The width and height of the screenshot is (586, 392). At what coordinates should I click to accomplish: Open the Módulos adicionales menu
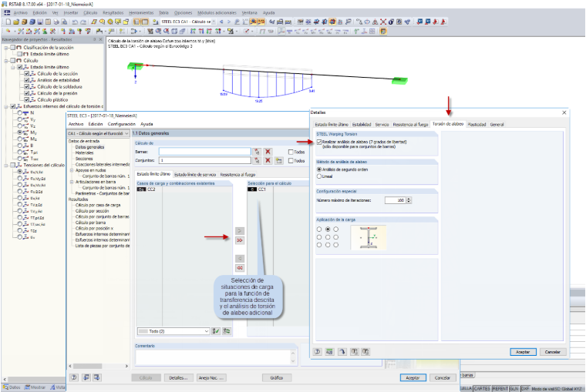[x=217, y=12]
